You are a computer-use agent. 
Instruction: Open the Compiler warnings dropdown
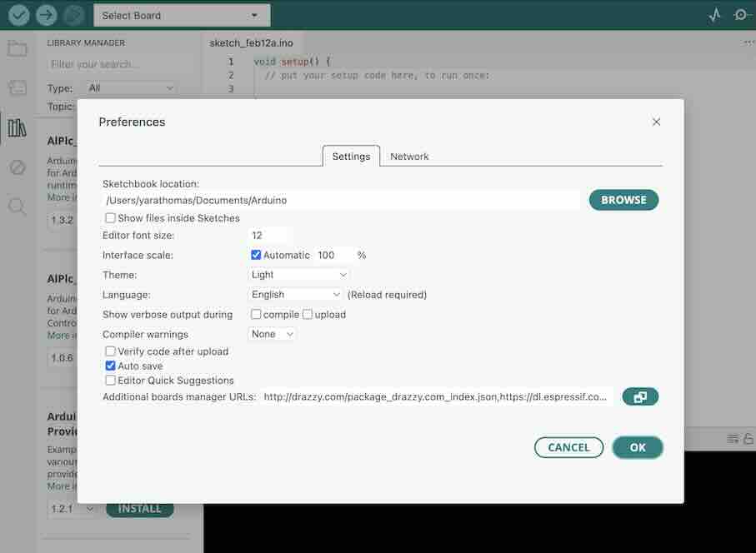pos(272,334)
